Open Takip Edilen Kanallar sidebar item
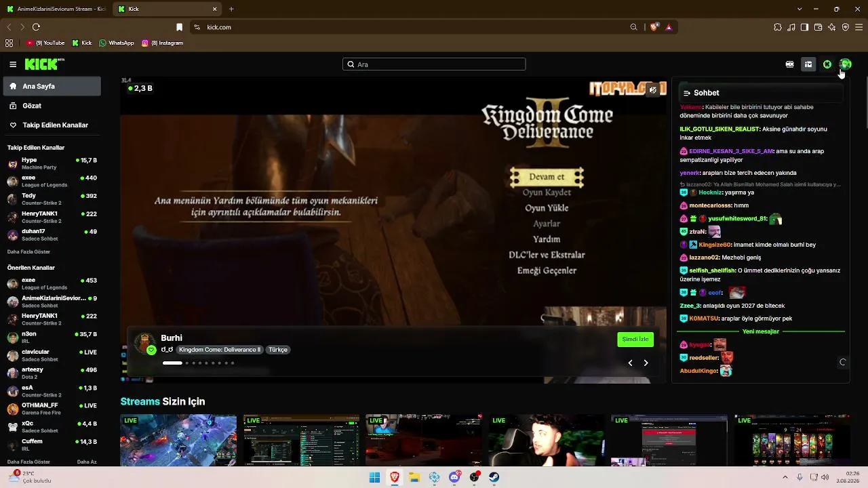Screen dimensions: 868x488 pyautogui.click(x=52, y=125)
